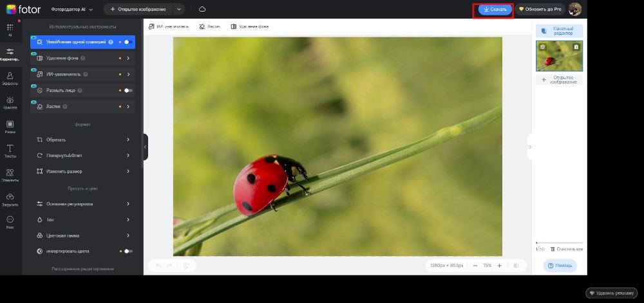Viewport: 644px width, 303px height.
Task: Select Удаление фона in the top toolbar
Action: [x=250, y=26]
